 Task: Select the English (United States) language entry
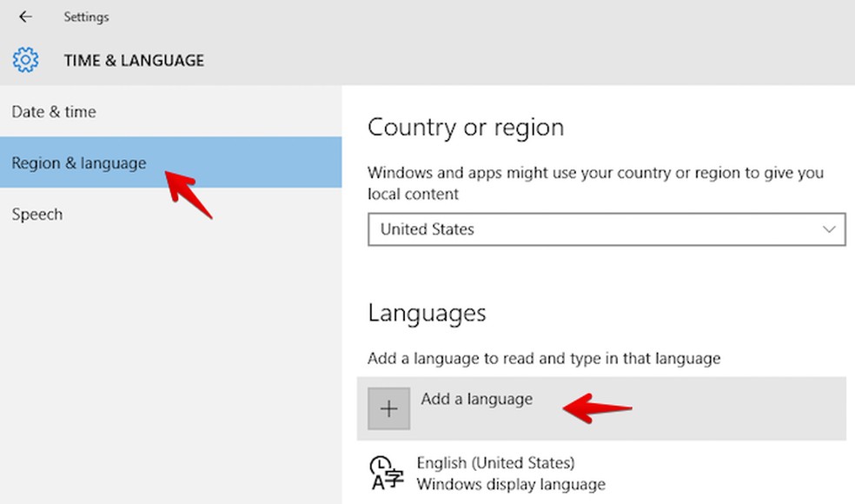point(495,463)
